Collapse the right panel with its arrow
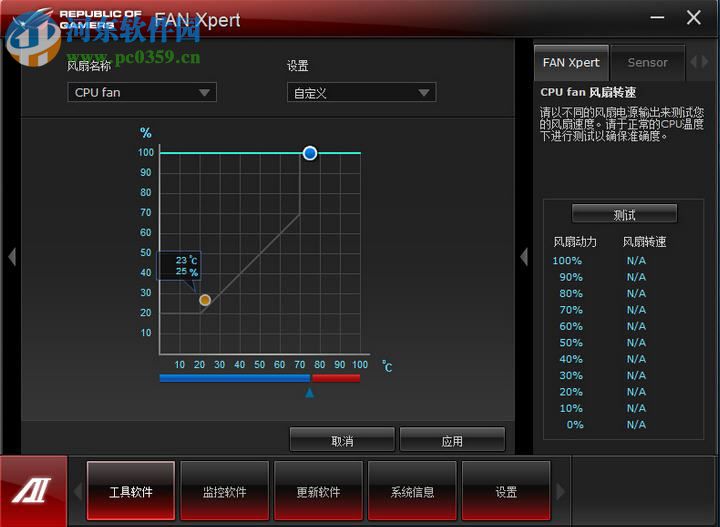 pyautogui.click(x=524, y=257)
